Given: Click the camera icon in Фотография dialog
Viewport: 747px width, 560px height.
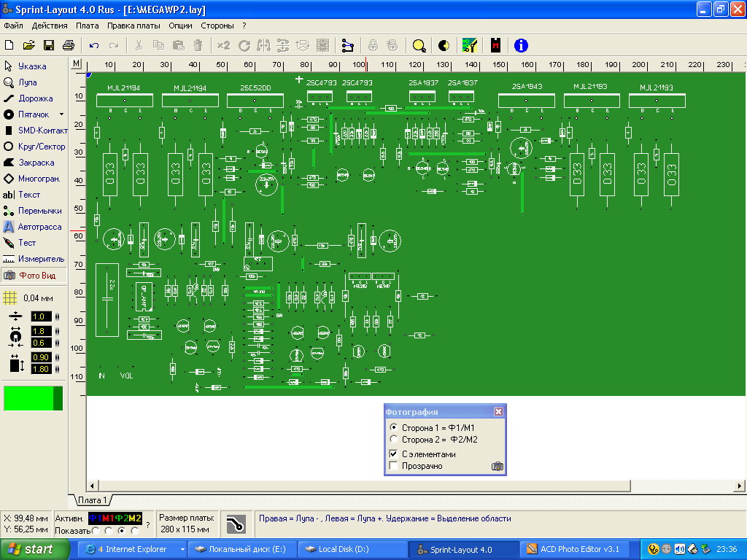Looking at the screenshot, I should (x=497, y=466).
